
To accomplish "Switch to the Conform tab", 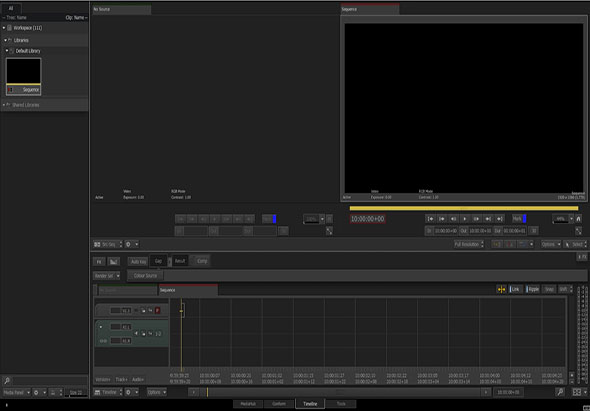I will 279,403.
